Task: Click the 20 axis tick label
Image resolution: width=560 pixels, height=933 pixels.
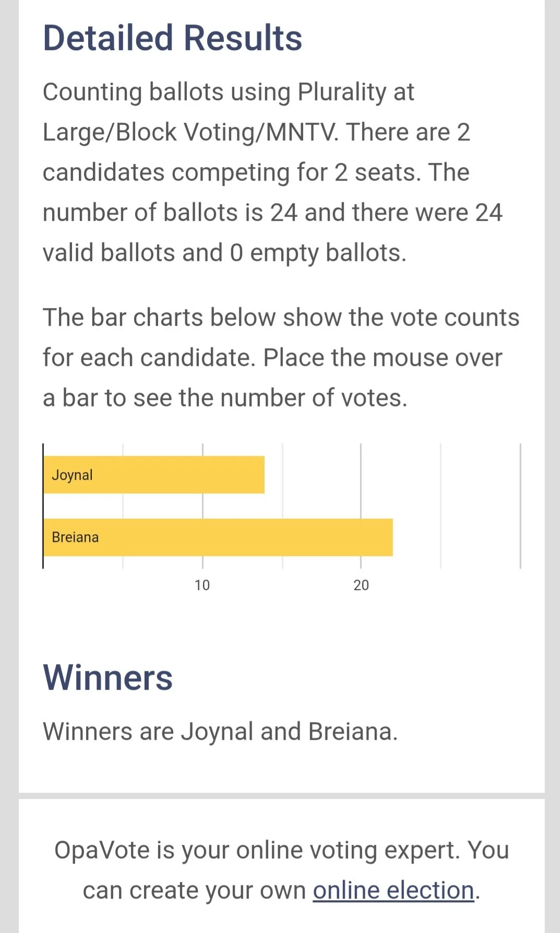Action: (361, 585)
